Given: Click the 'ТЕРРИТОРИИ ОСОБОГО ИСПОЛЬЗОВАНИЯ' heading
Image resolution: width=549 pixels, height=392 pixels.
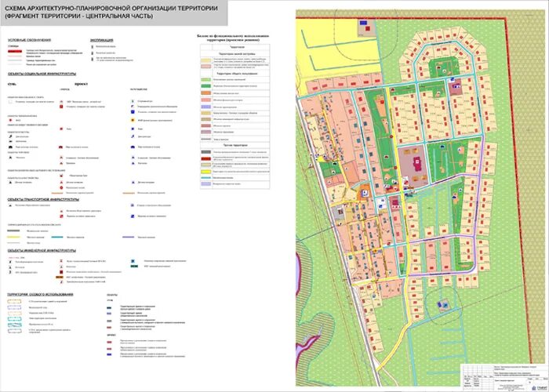Looking at the screenshot, I should (41, 294).
